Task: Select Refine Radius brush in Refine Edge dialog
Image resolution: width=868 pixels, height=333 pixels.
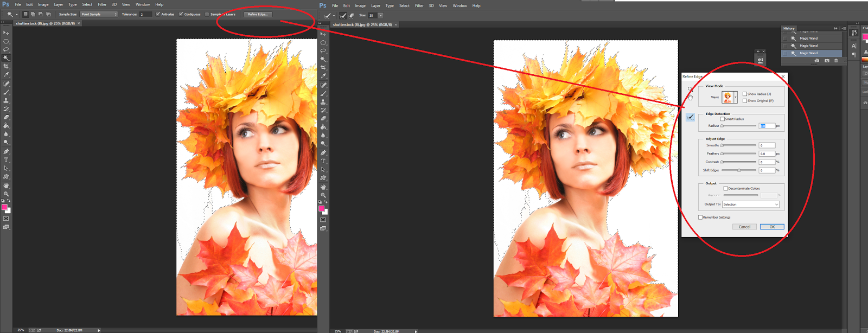Action: pyautogui.click(x=690, y=117)
